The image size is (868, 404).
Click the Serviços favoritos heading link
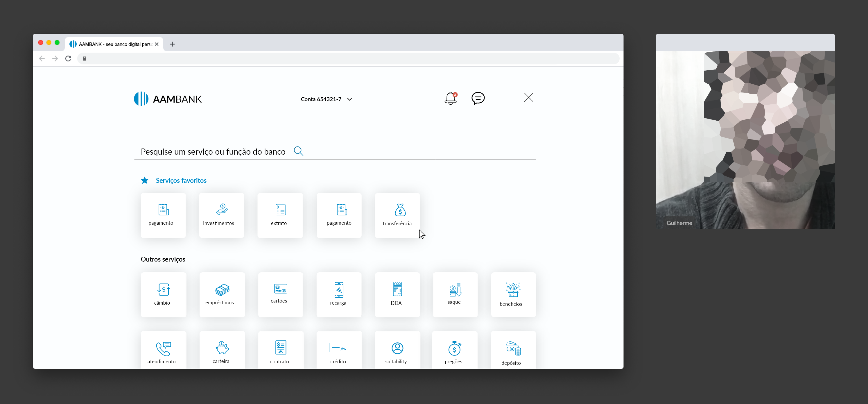pos(181,180)
